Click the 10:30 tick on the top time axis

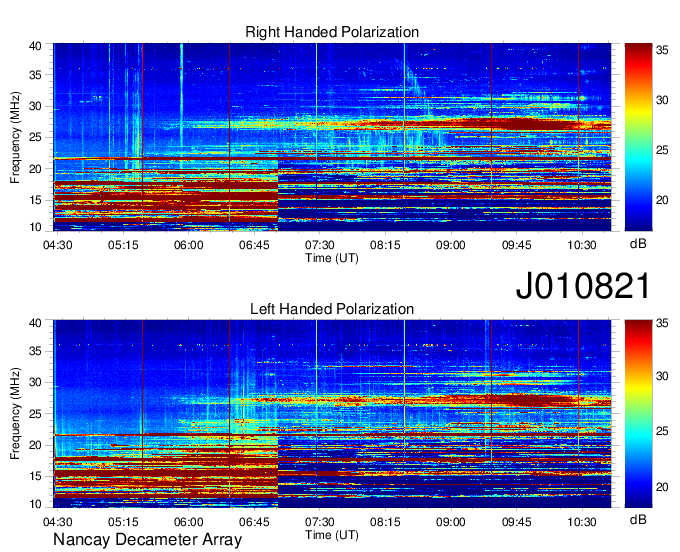(x=582, y=245)
